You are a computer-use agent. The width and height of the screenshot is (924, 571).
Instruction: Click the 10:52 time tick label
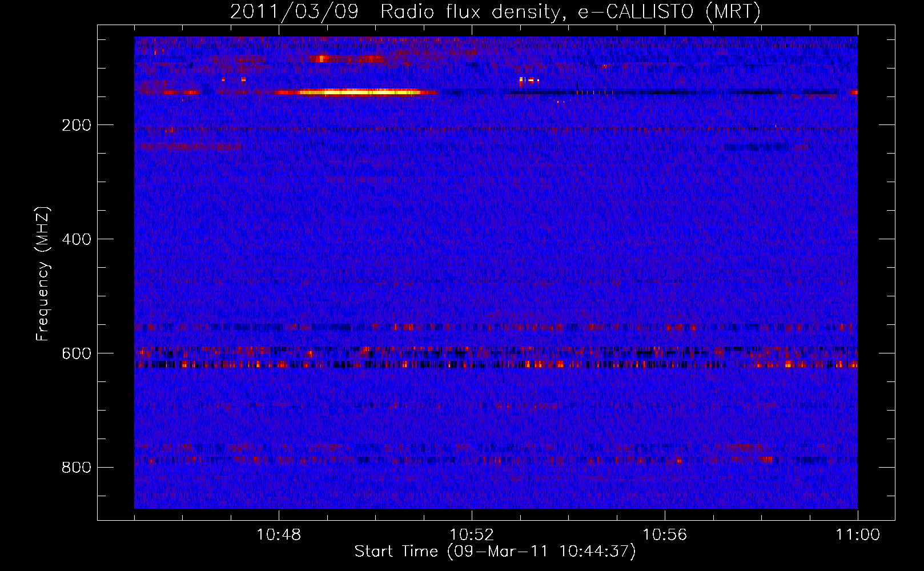pyautogui.click(x=472, y=535)
